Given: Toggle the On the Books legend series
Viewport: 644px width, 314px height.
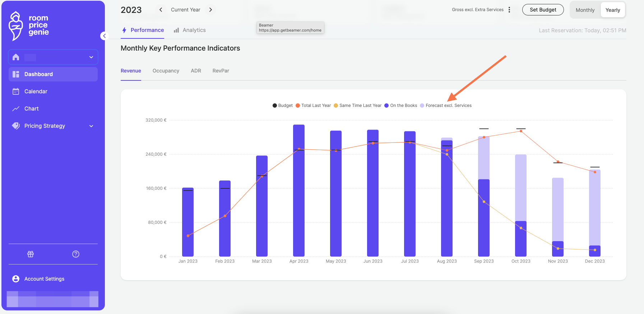Looking at the screenshot, I should (401, 106).
